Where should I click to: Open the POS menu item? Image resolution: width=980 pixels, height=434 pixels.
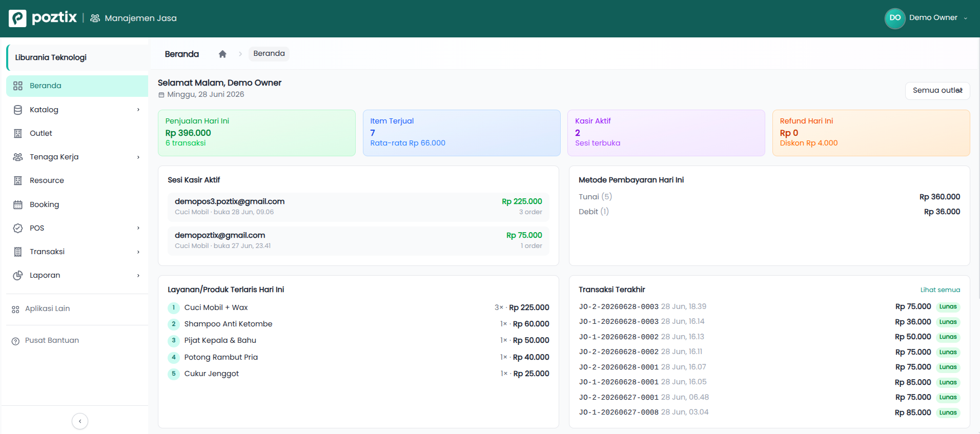tap(77, 228)
